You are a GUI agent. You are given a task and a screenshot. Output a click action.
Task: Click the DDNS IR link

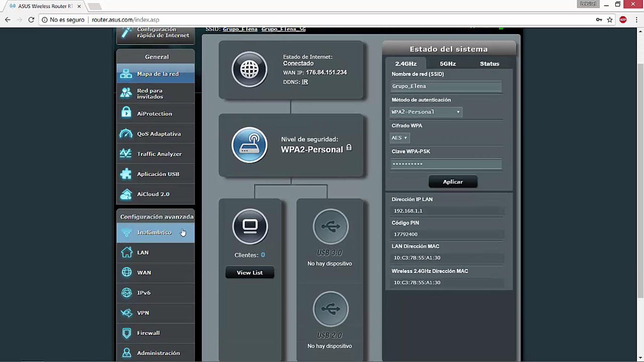305,82
